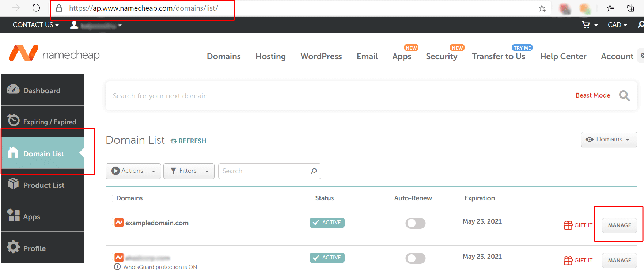This screenshot has height=277, width=644.
Task: Open Expiring / Expired in sidebar
Action: tap(43, 121)
